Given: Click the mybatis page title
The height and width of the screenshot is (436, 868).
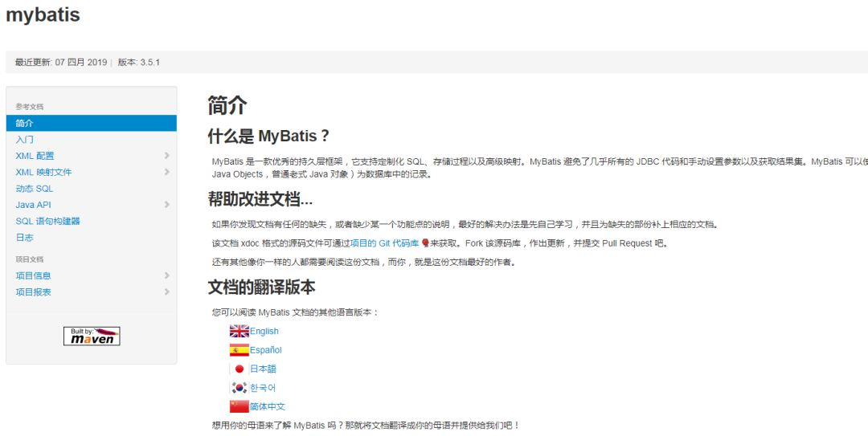Looking at the screenshot, I should [43, 14].
